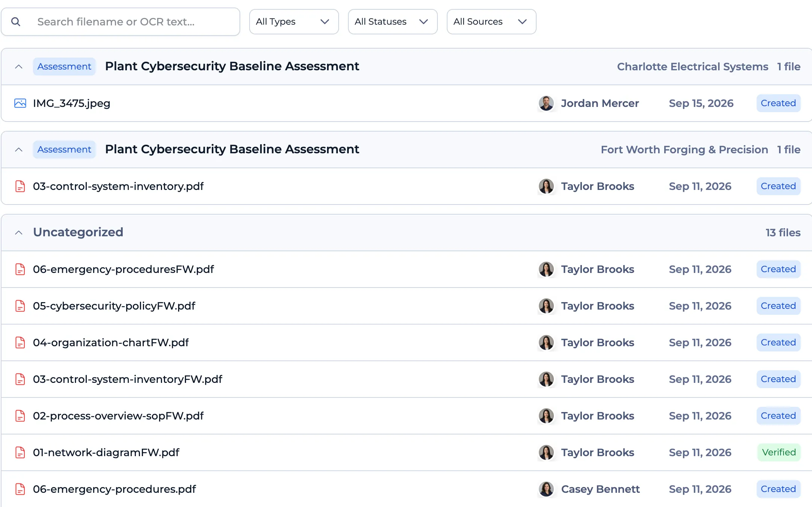Click PDF icon for 04-organization-chartFW.pdf
This screenshot has width=812, height=507.
(x=20, y=342)
